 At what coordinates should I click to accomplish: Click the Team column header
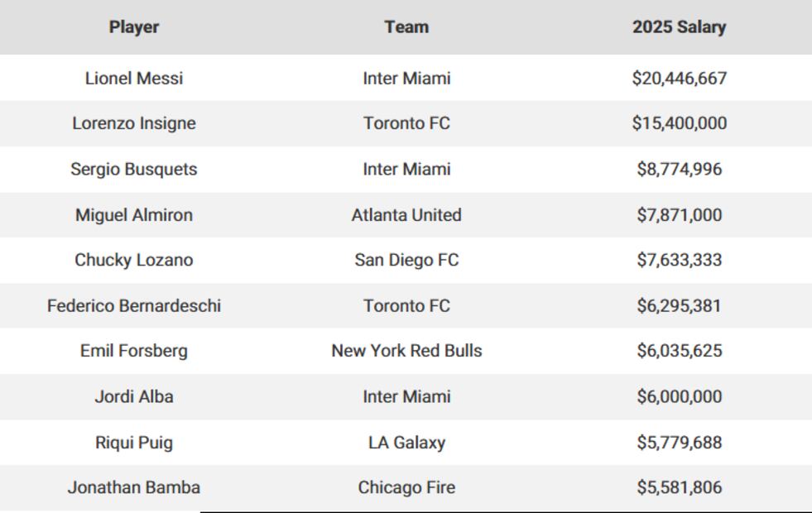[406, 27]
